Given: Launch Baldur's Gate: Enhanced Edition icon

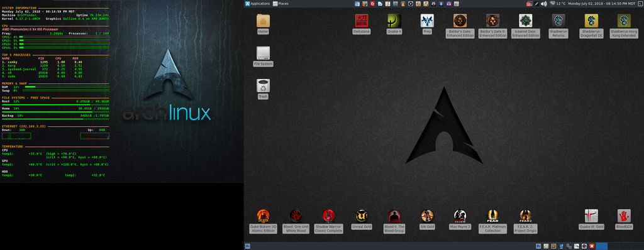Looking at the screenshot, I should coord(460,26).
